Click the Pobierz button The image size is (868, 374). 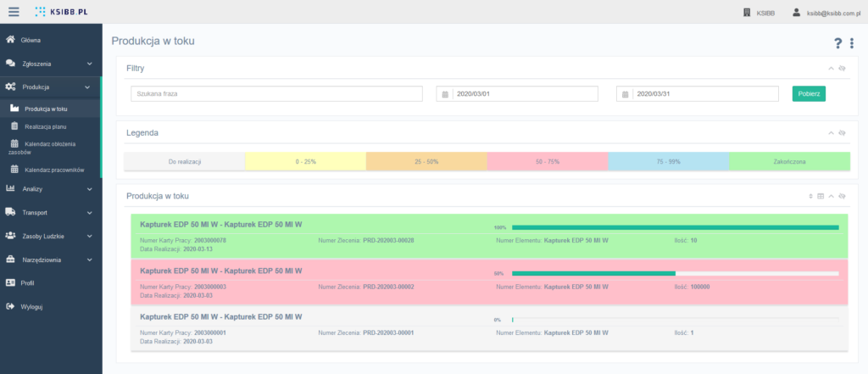809,94
